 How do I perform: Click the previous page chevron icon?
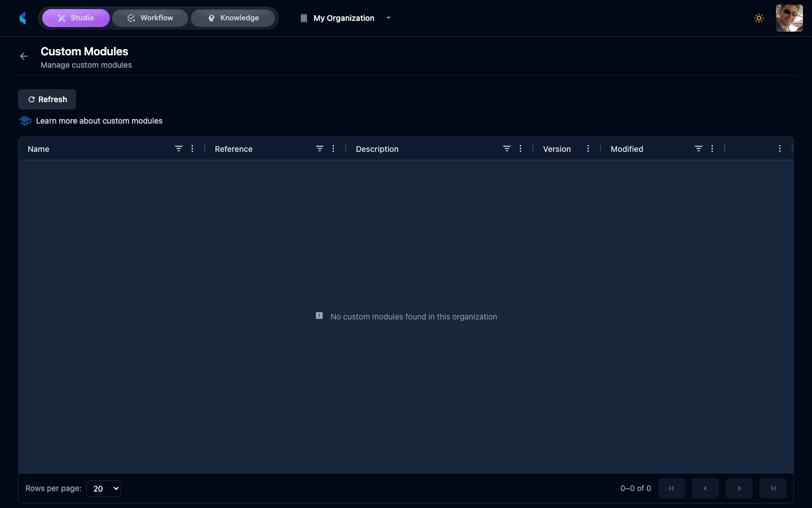(705, 488)
